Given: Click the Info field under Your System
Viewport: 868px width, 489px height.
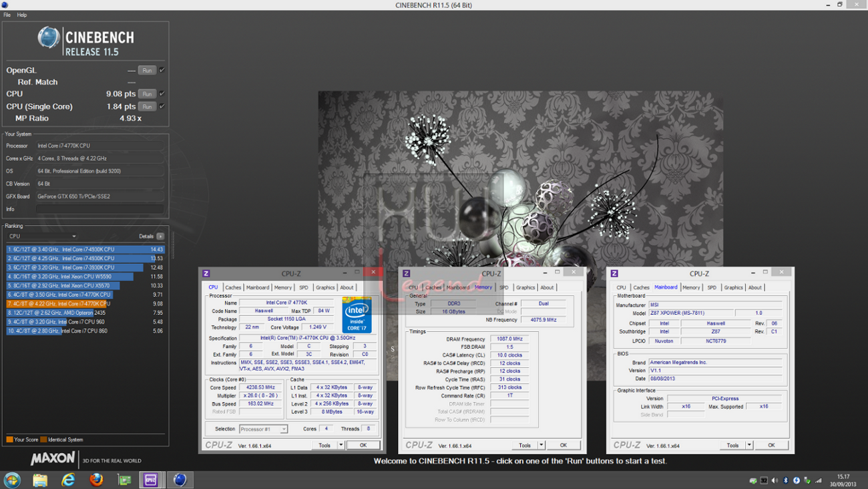Looking at the screenshot, I should [x=99, y=209].
